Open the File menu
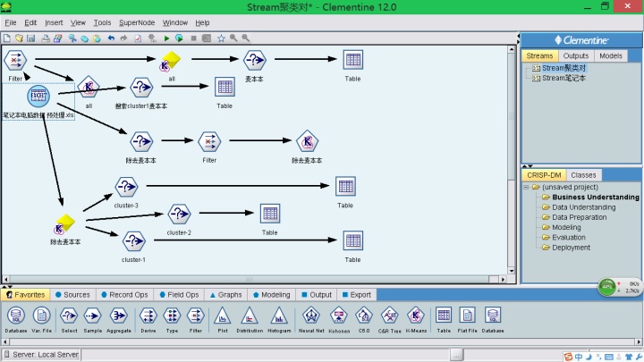Viewport: 644px width, 362px height. tap(10, 22)
